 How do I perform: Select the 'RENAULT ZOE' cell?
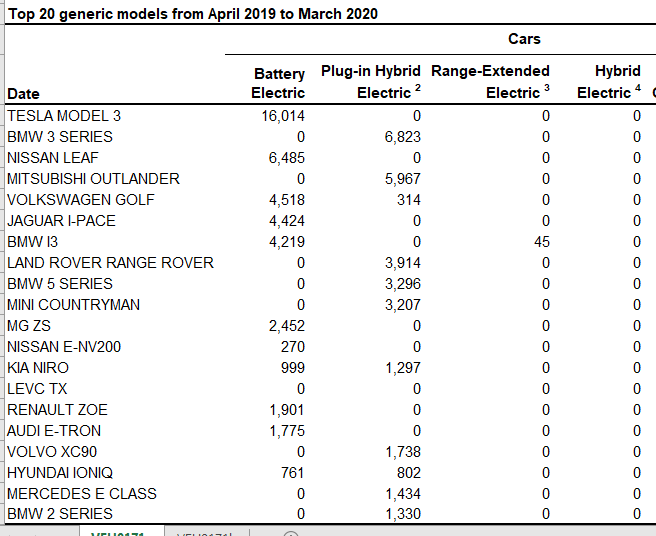point(57,410)
